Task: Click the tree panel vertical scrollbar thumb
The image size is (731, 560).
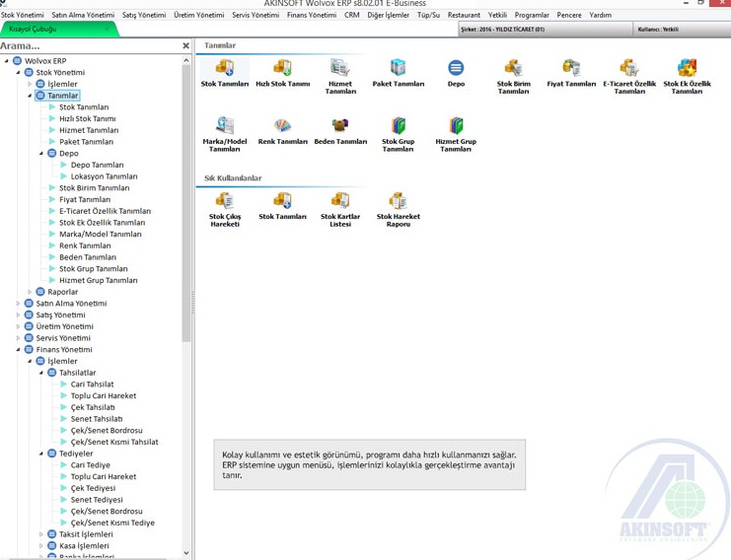Action: [x=186, y=204]
